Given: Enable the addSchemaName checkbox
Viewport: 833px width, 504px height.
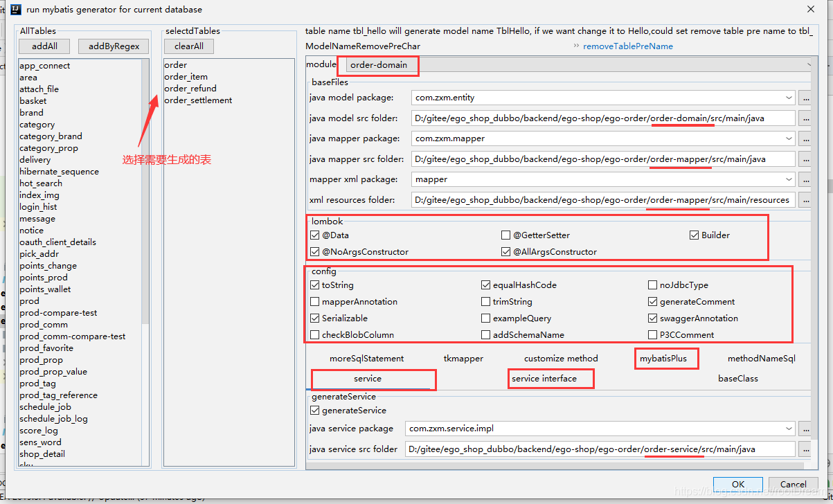Looking at the screenshot, I should tap(486, 335).
